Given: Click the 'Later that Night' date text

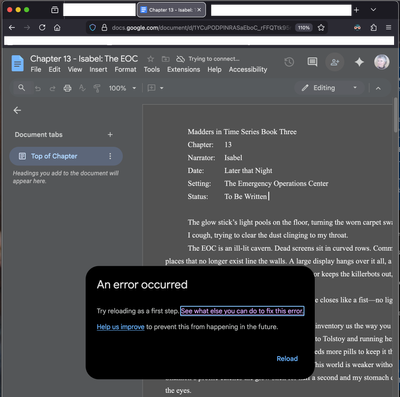Looking at the screenshot, I should click(x=248, y=170).
